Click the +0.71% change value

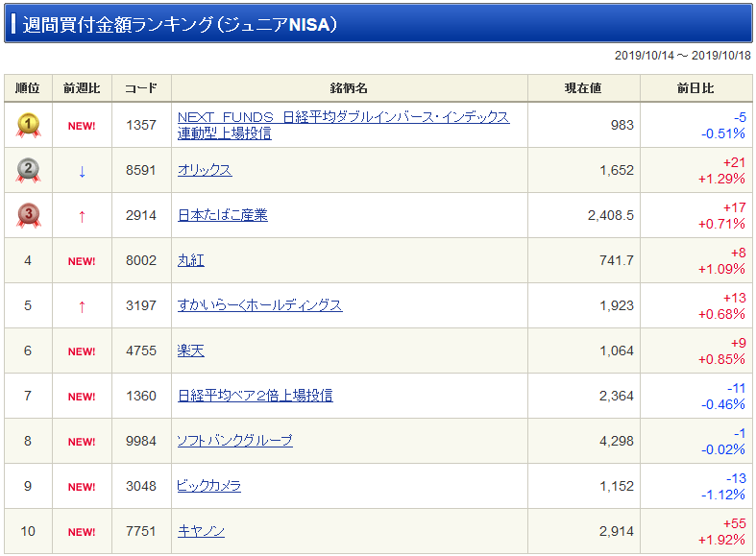pos(721,224)
